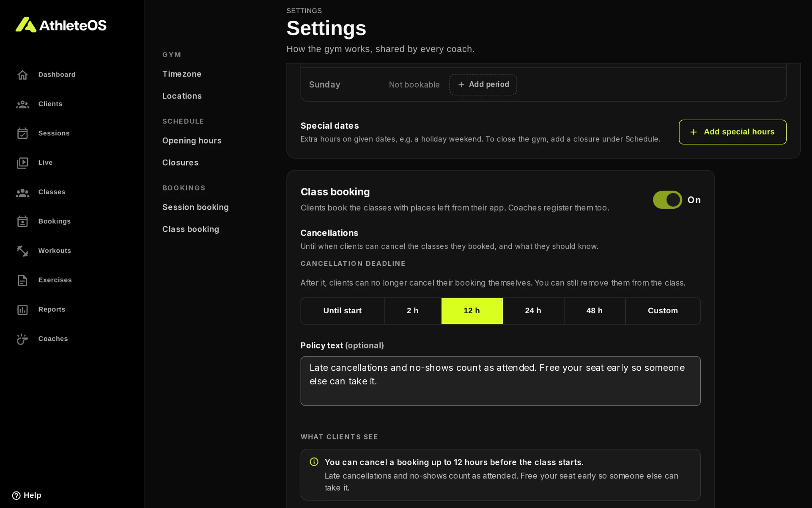Click the Reports chart icon
The height and width of the screenshot is (508, 812).
[22, 310]
